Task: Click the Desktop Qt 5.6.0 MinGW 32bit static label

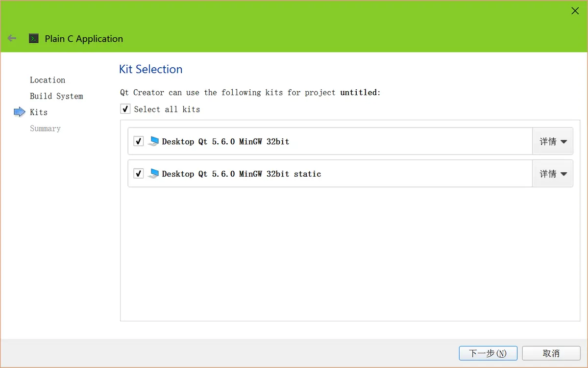Action: click(242, 174)
